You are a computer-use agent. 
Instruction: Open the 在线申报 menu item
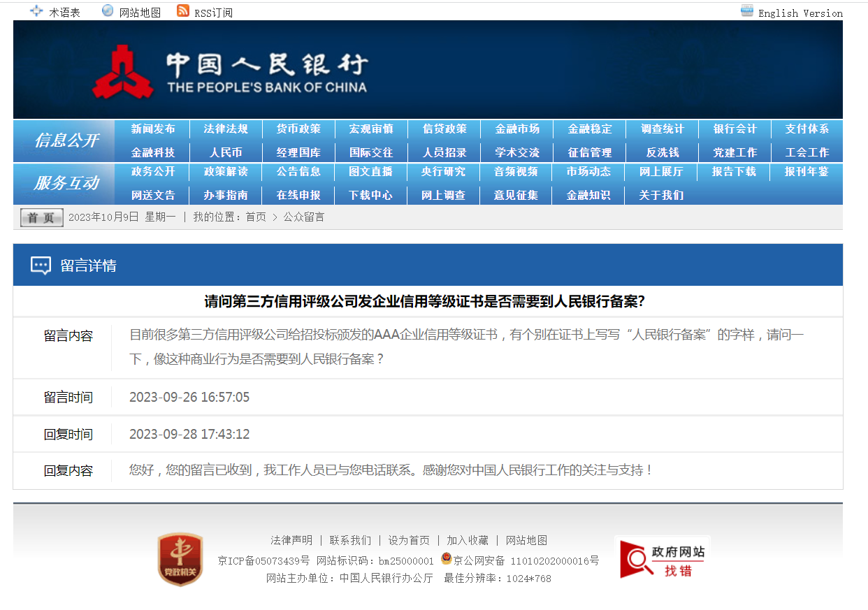pyautogui.click(x=298, y=196)
